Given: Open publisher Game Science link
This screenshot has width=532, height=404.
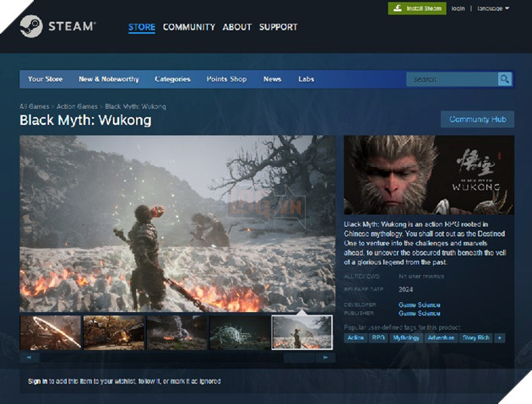Looking at the screenshot, I should pyautogui.click(x=420, y=313).
